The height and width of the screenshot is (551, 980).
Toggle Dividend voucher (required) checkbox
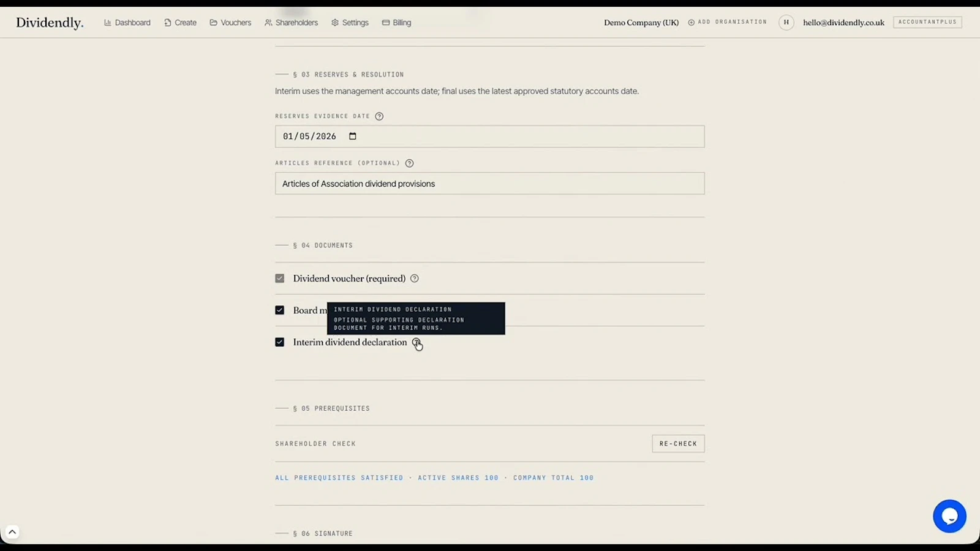[280, 279]
